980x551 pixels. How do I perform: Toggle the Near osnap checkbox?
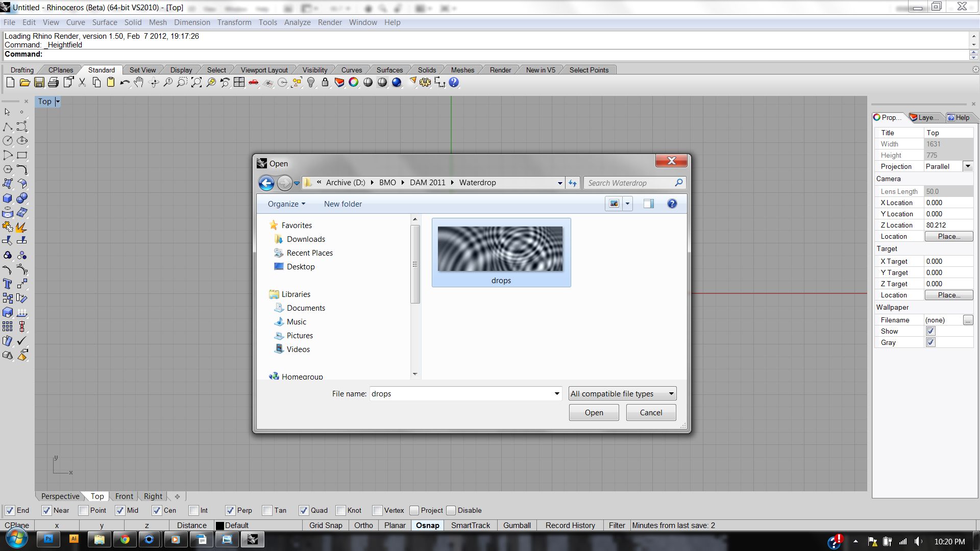pyautogui.click(x=46, y=510)
